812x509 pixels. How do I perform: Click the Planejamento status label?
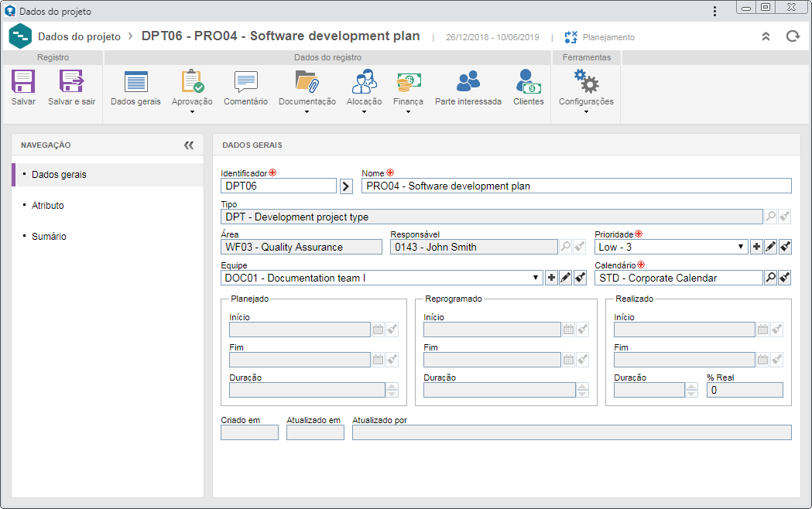click(x=608, y=37)
